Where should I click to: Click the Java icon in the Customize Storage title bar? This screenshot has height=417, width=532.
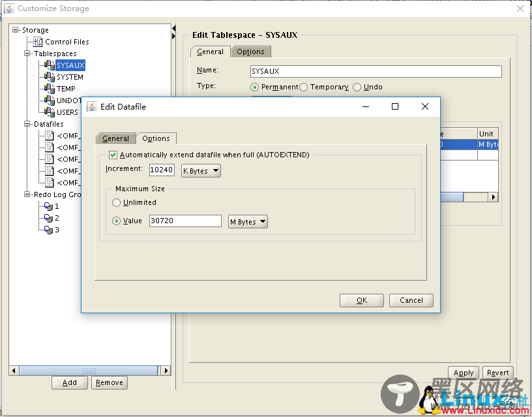pos(9,8)
